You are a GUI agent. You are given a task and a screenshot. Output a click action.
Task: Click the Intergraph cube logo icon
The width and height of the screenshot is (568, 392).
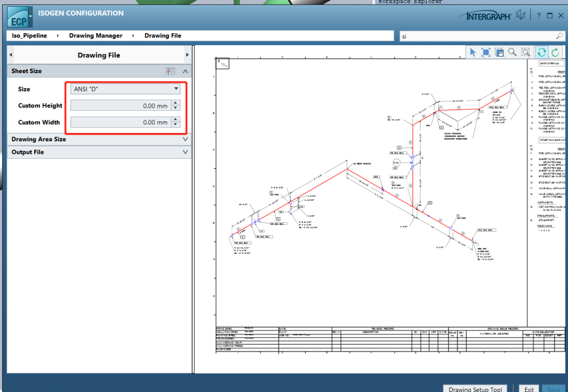point(521,15)
